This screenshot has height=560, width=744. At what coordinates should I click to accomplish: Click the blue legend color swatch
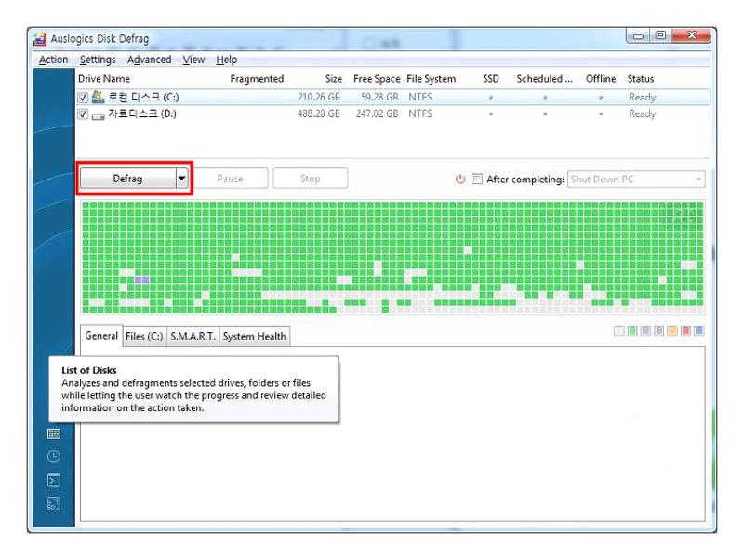[698, 331]
